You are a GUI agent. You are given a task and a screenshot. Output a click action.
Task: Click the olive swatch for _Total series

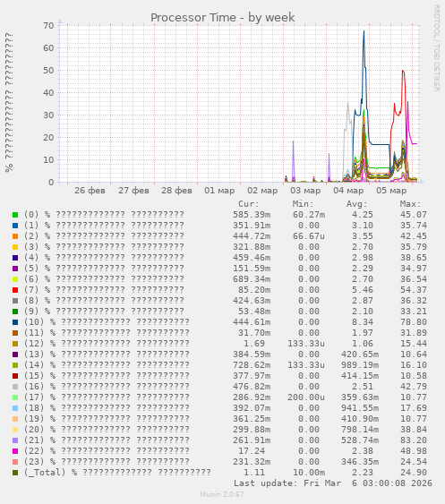tap(15, 473)
